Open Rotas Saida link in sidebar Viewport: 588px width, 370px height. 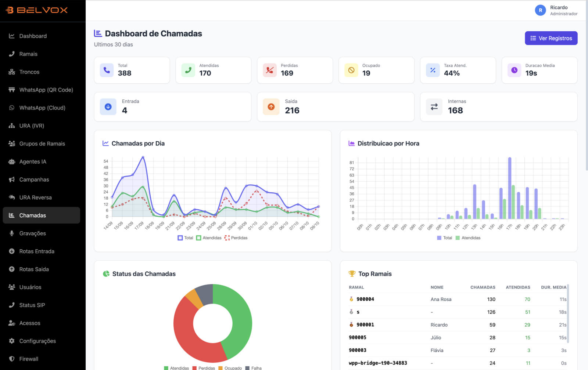point(41,269)
